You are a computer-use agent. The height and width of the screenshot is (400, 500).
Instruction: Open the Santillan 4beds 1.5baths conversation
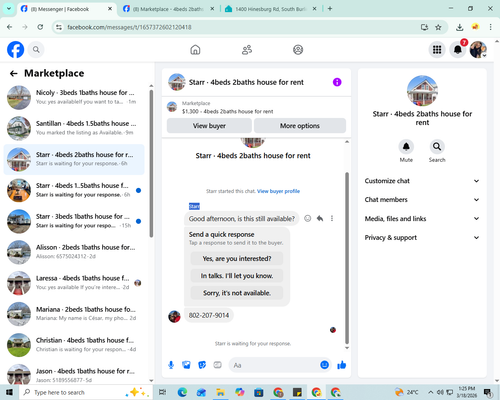[x=74, y=128]
